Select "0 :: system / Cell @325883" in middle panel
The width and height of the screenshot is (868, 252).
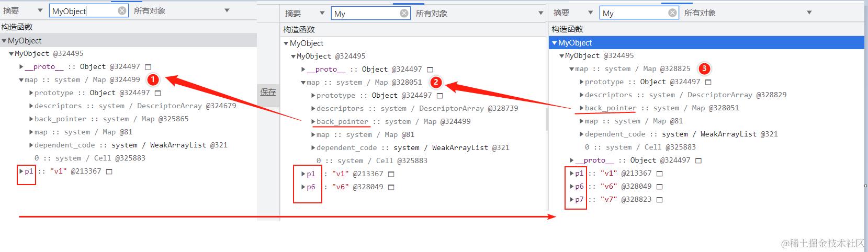pos(372,161)
